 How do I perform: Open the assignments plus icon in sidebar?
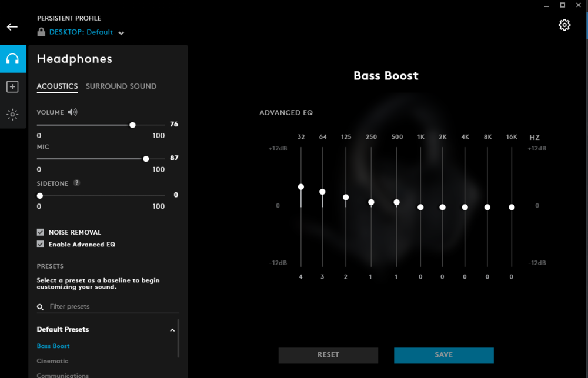pos(12,87)
